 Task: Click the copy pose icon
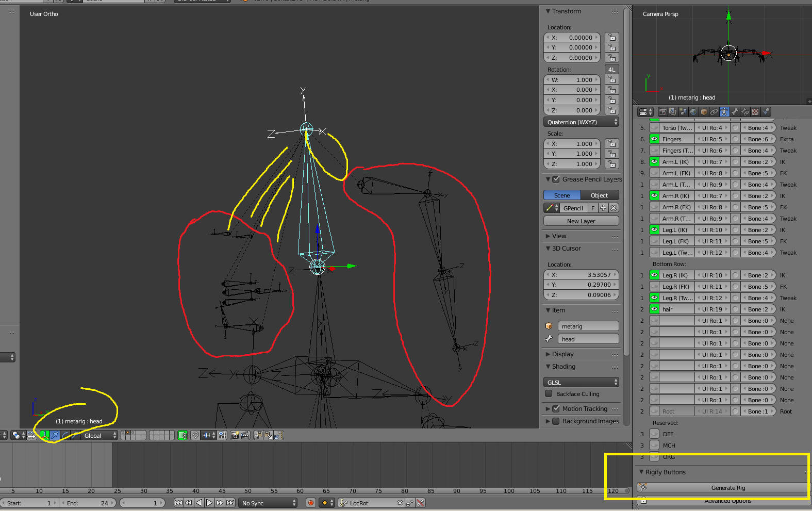pyautogui.click(x=258, y=436)
